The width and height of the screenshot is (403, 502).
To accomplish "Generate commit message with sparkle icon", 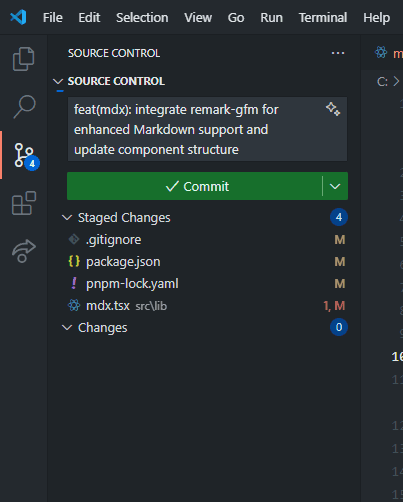I will click(x=333, y=109).
